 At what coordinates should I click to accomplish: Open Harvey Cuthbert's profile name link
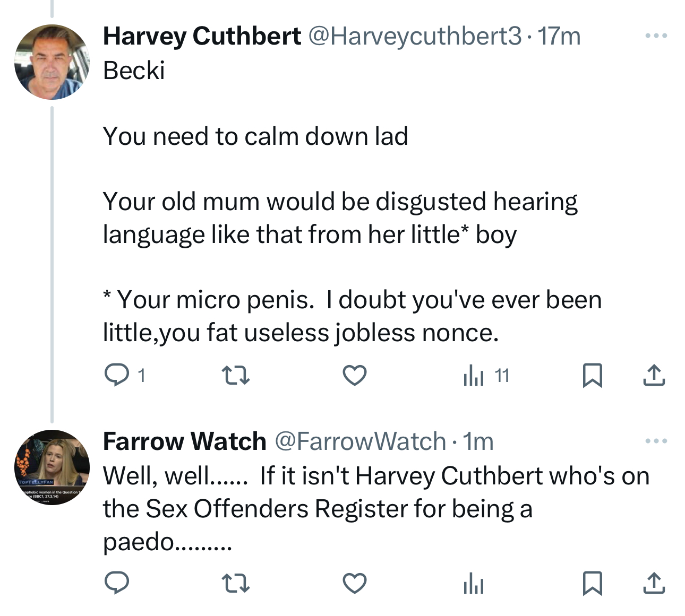tap(202, 36)
